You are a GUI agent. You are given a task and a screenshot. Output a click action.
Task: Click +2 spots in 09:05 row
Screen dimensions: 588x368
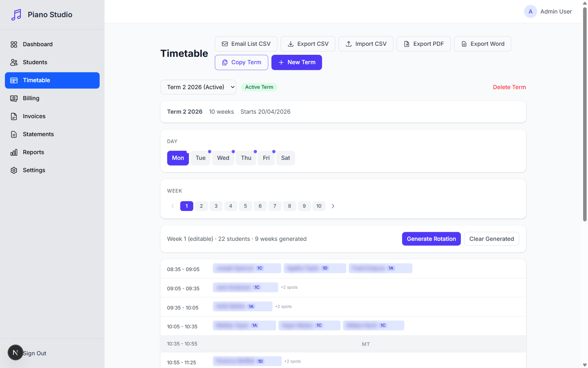click(x=289, y=287)
